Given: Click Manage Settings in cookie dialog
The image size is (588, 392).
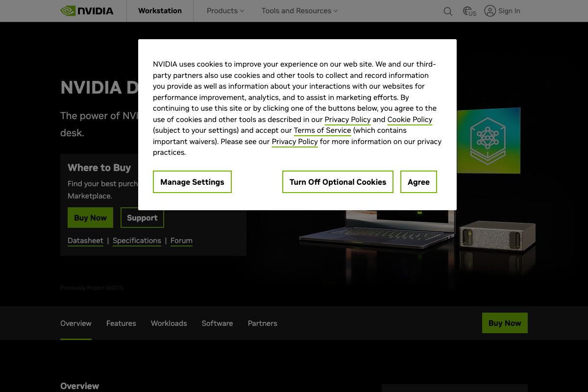Looking at the screenshot, I should click(x=192, y=182).
